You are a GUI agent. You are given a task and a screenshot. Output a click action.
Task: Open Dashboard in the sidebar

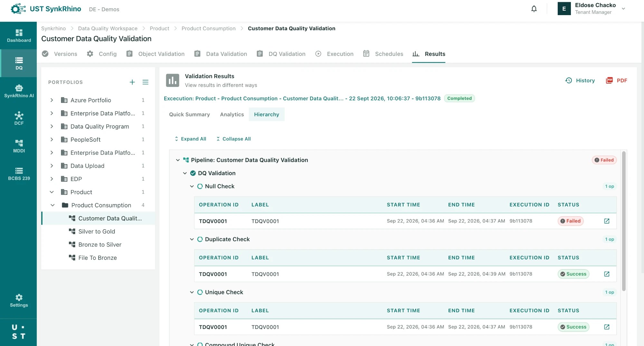click(x=19, y=36)
